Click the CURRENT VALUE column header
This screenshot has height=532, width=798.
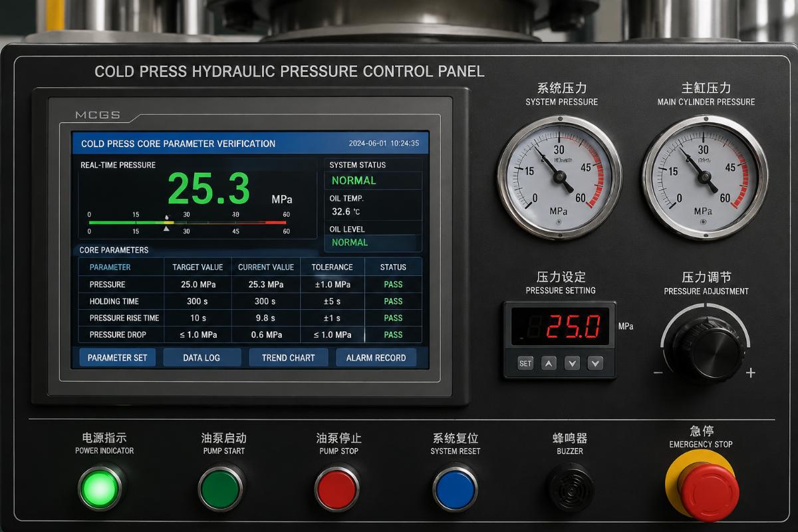[266, 267]
